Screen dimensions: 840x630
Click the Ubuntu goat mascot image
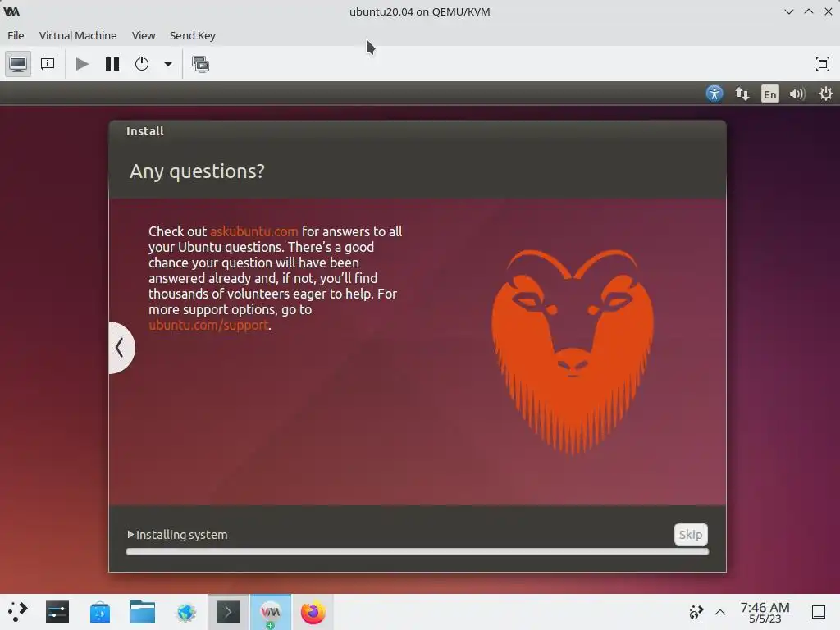click(x=572, y=352)
